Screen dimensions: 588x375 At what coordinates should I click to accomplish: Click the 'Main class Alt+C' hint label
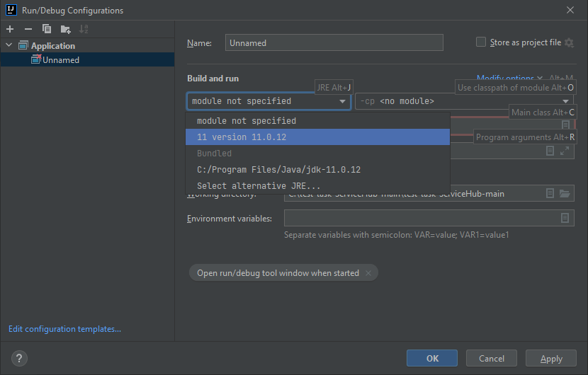(x=543, y=112)
